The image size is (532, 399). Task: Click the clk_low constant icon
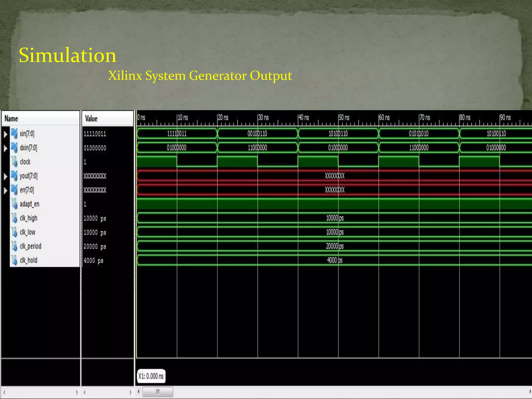click(x=14, y=232)
